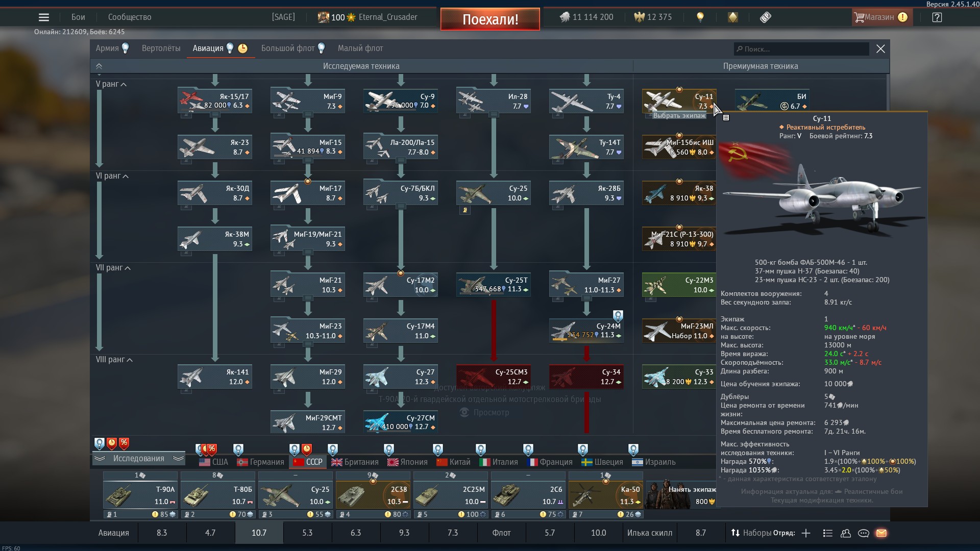Viewport: 980px width, 551px height.
Task: Select the premium Су-33 aircraft card
Action: coord(679,377)
